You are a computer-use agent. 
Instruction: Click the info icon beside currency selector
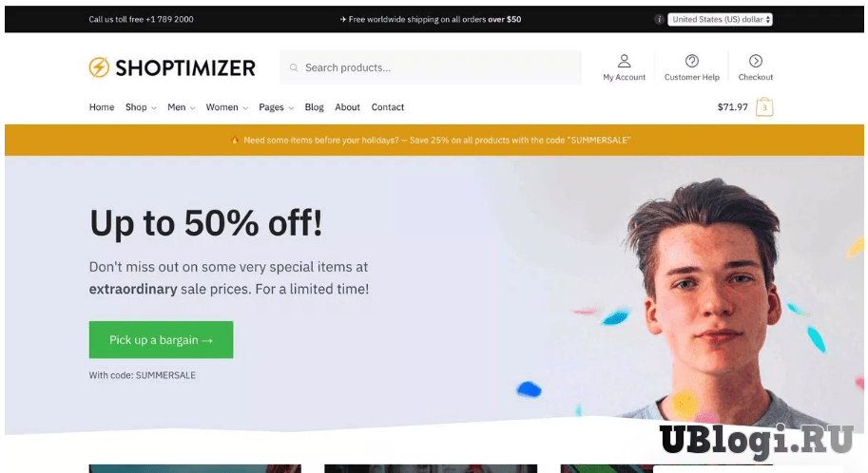click(659, 19)
